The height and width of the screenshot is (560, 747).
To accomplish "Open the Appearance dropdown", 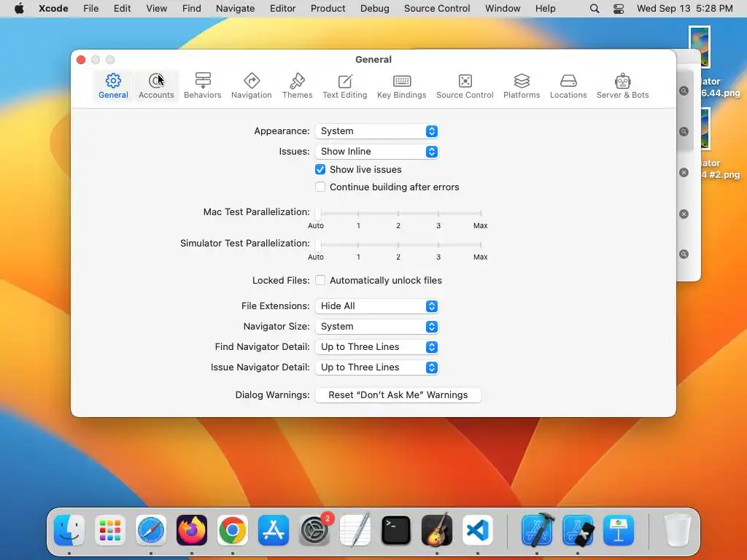I will [x=376, y=131].
